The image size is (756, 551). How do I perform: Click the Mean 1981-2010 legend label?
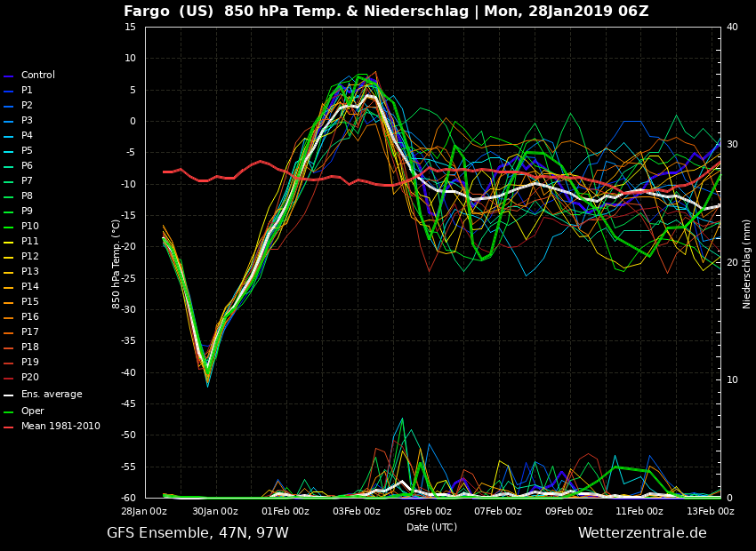pyautogui.click(x=60, y=427)
